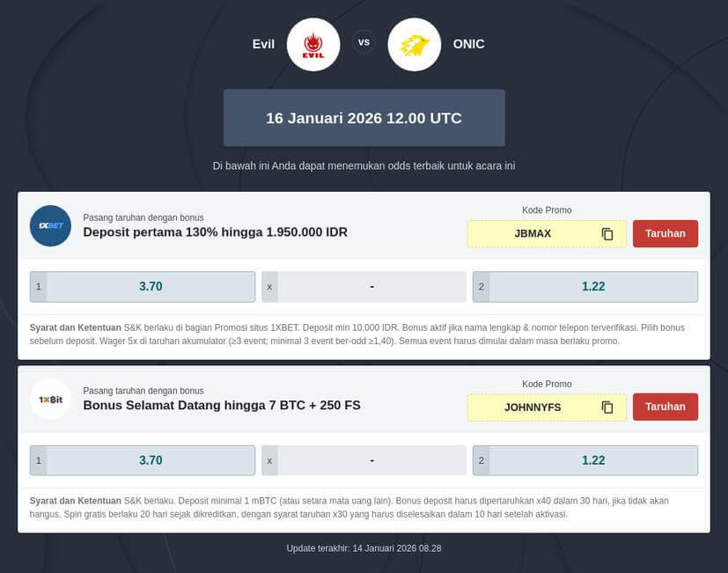728x573 pixels.
Task: Select 1xBit draw odds cell
Action: pyautogui.click(x=364, y=460)
